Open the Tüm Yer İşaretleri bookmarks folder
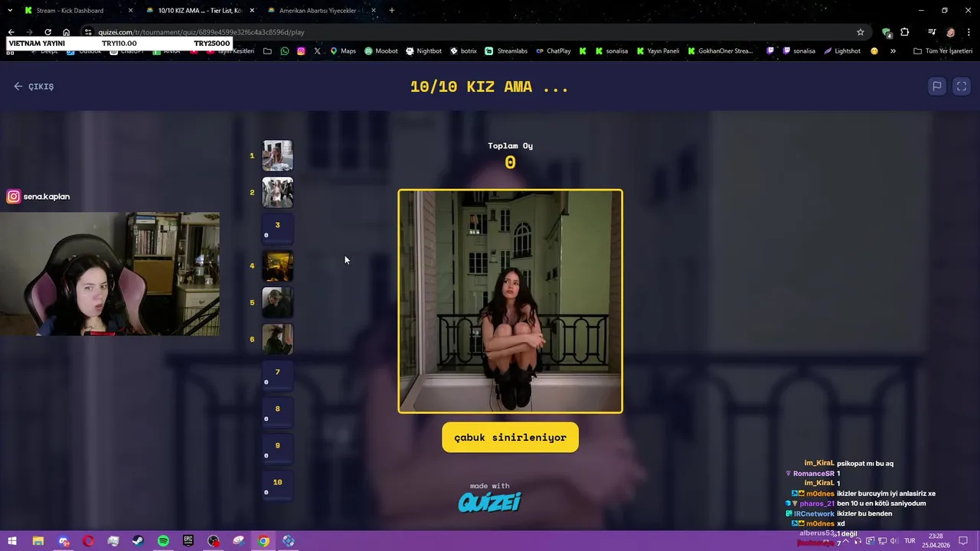The height and width of the screenshot is (551, 980). (943, 51)
